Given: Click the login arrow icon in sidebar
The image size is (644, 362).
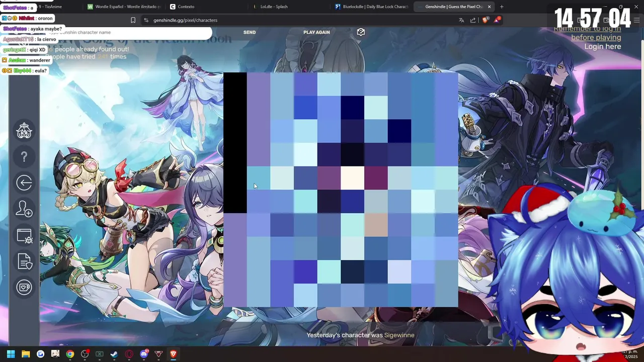Looking at the screenshot, I should 24,183.
